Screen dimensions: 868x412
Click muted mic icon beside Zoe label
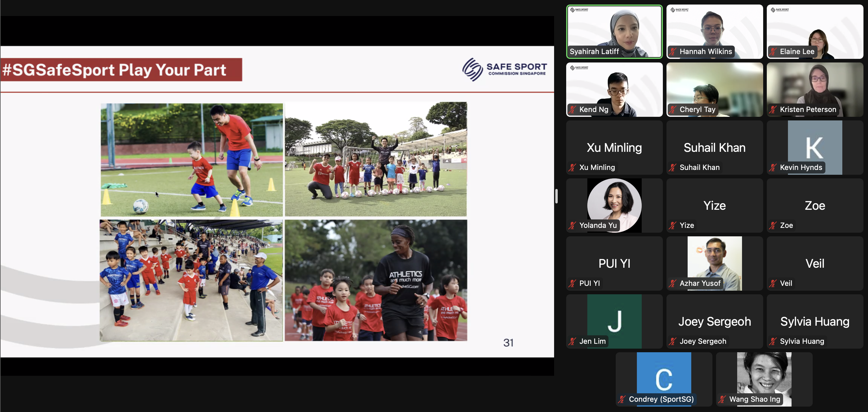773,225
